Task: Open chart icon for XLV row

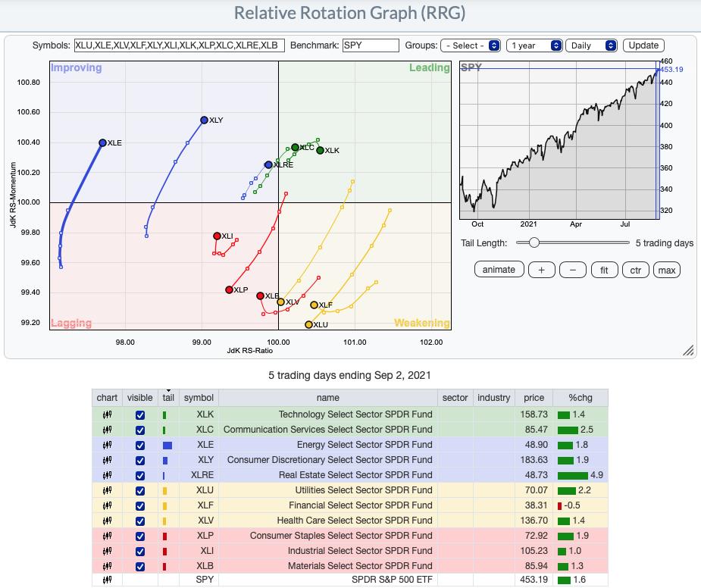Action: [x=107, y=521]
